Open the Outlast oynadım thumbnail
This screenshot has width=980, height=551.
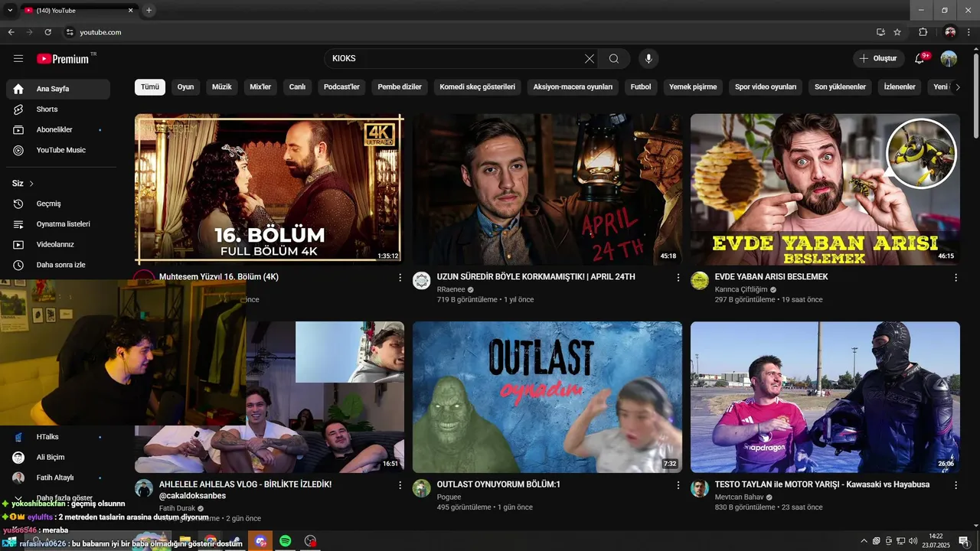(547, 397)
